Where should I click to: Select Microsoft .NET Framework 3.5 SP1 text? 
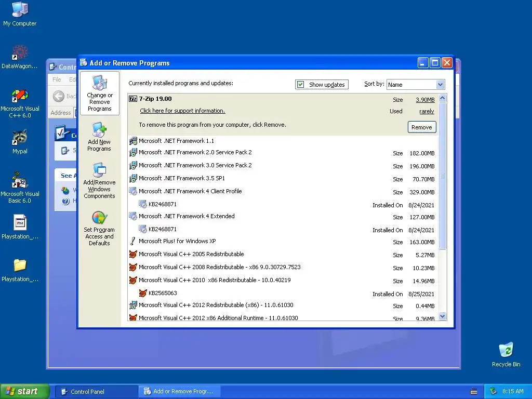click(182, 178)
